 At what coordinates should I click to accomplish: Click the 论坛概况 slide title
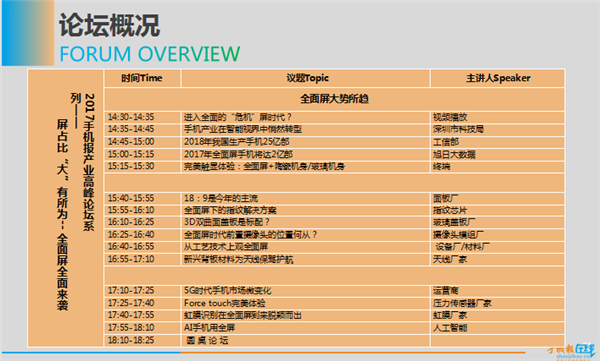pyautogui.click(x=109, y=25)
